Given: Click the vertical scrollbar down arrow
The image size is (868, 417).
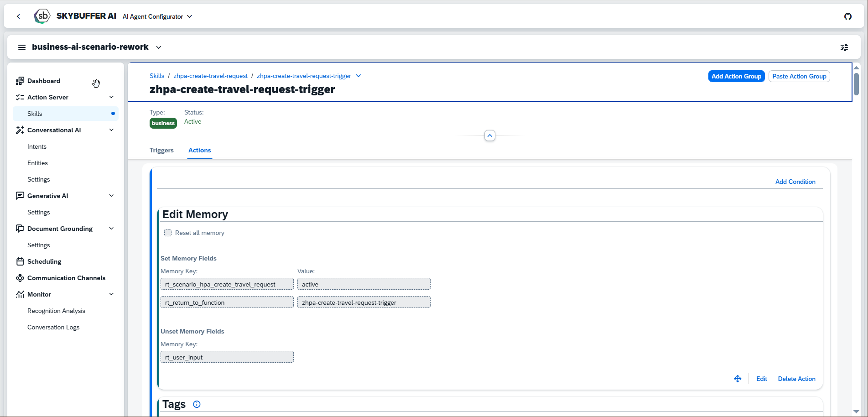Looking at the screenshot, I should 856,412.
